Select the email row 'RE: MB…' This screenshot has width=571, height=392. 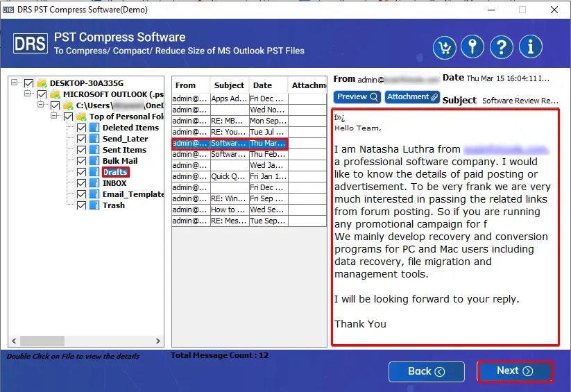249,121
